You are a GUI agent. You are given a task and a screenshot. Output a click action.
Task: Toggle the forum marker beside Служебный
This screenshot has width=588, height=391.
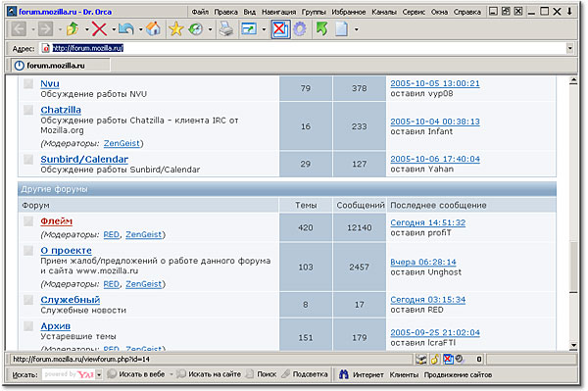(28, 300)
